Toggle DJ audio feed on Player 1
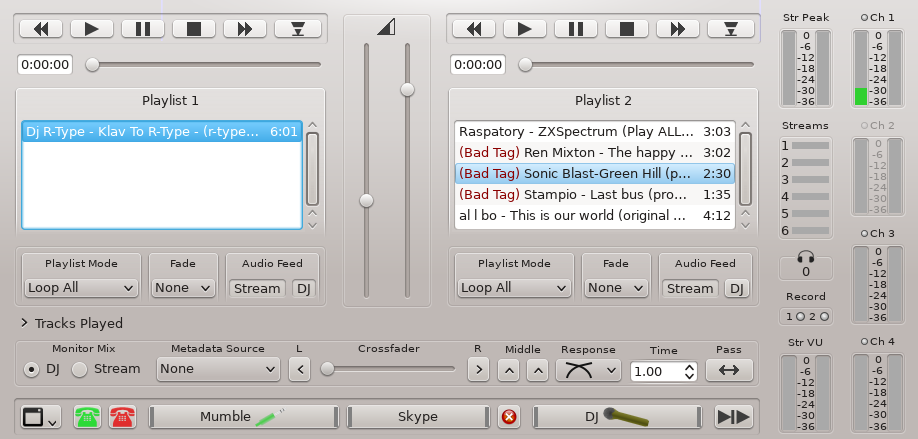The height and width of the screenshot is (439, 918). [x=303, y=289]
